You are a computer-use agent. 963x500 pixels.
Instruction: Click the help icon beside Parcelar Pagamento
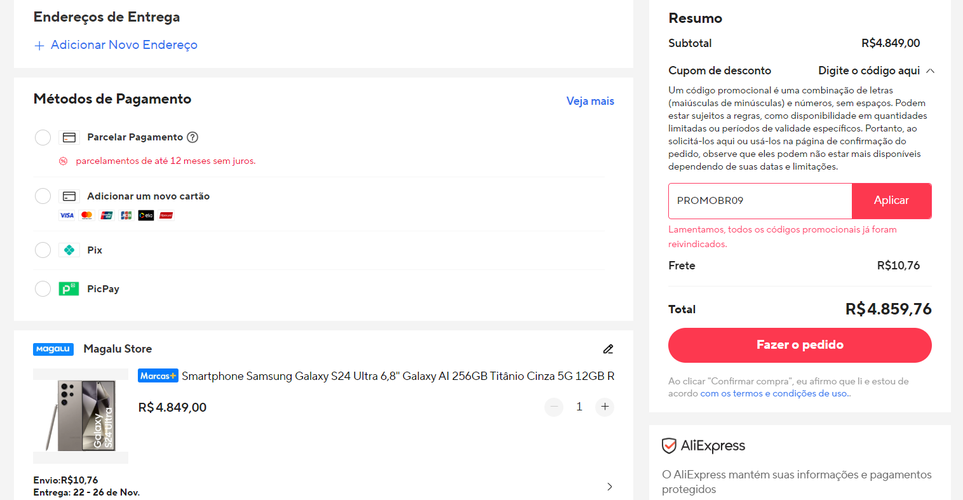[x=193, y=137]
